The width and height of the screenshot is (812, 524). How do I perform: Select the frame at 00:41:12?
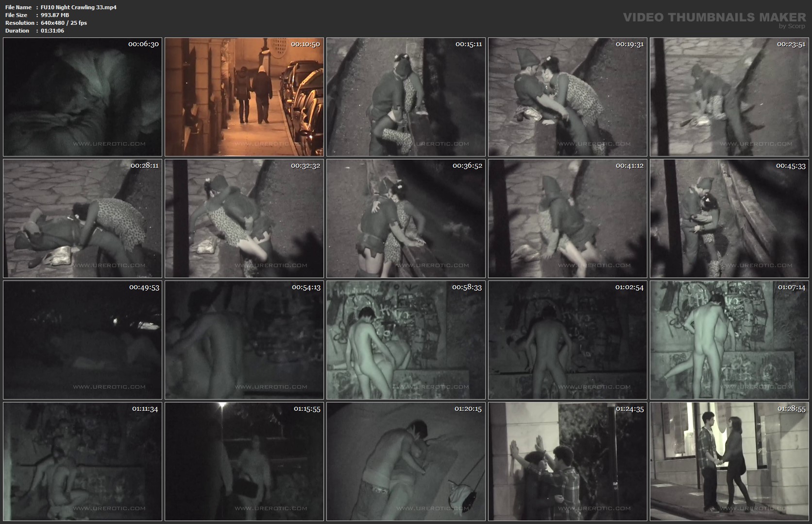(568, 218)
